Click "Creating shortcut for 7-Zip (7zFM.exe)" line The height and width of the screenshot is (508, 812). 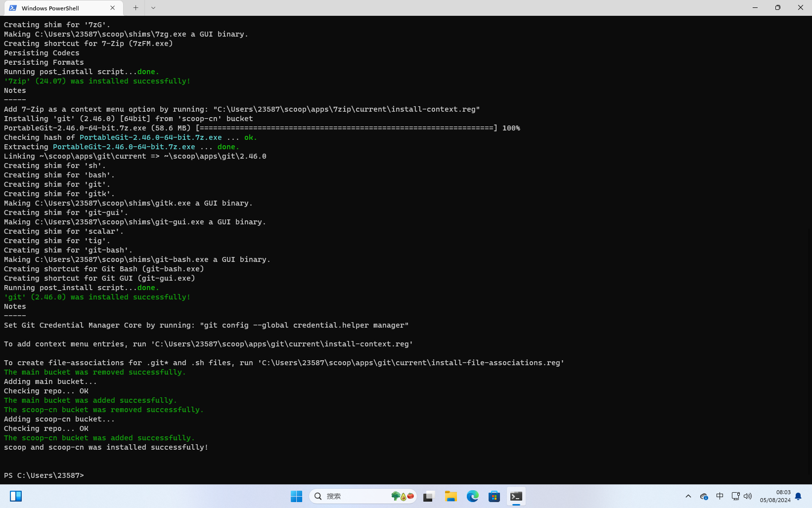[x=89, y=43]
